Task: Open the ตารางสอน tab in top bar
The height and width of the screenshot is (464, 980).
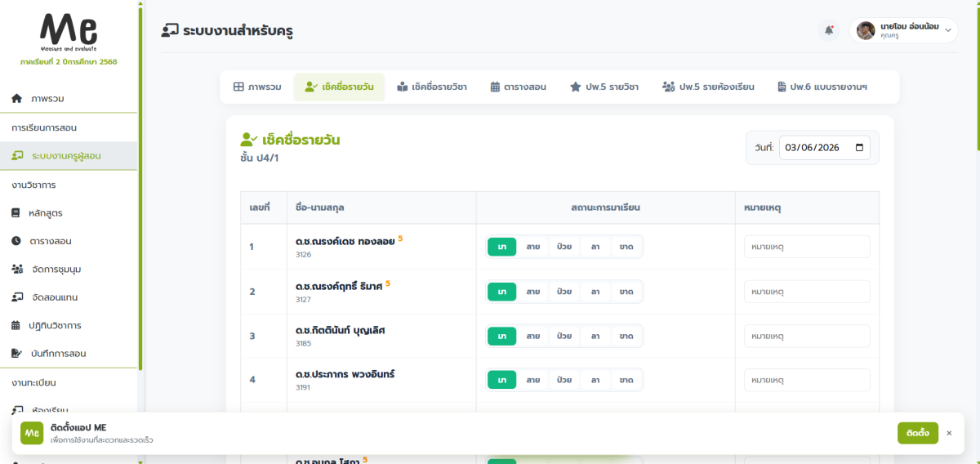Action: click(519, 87)
